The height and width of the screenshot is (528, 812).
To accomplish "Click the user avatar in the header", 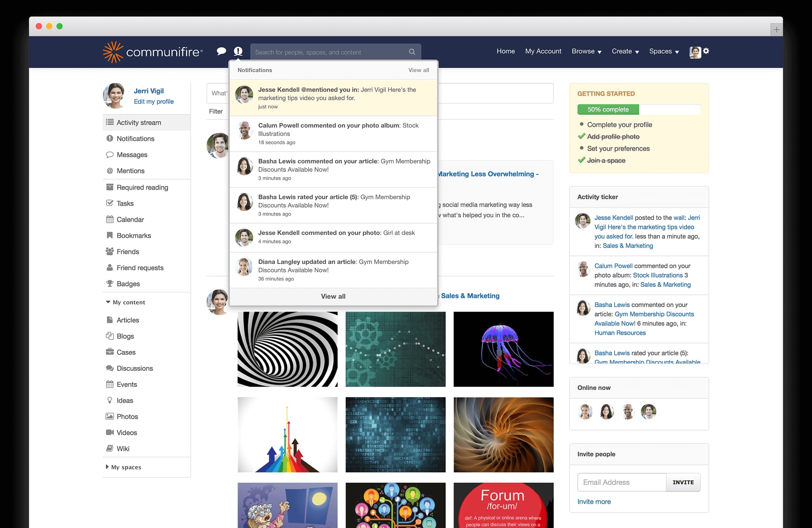I will click(x=695, y=52).
